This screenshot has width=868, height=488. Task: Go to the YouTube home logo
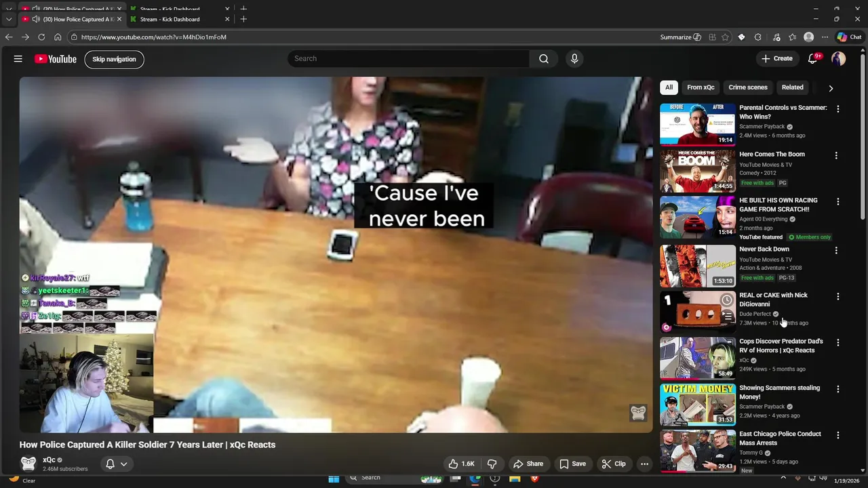point(56,59)
